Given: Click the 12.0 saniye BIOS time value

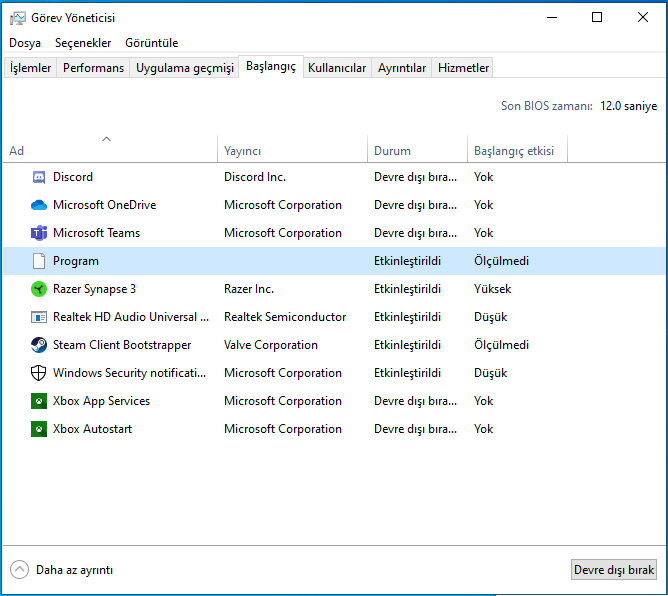Looking at the screenshot, I should pos(628,106).
